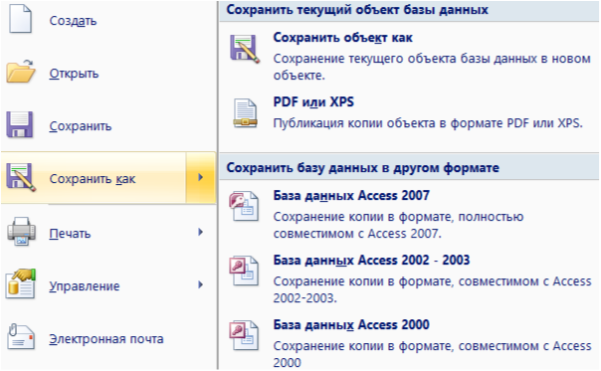Select База данных Access 2007 format

click(x=351, y=195)
